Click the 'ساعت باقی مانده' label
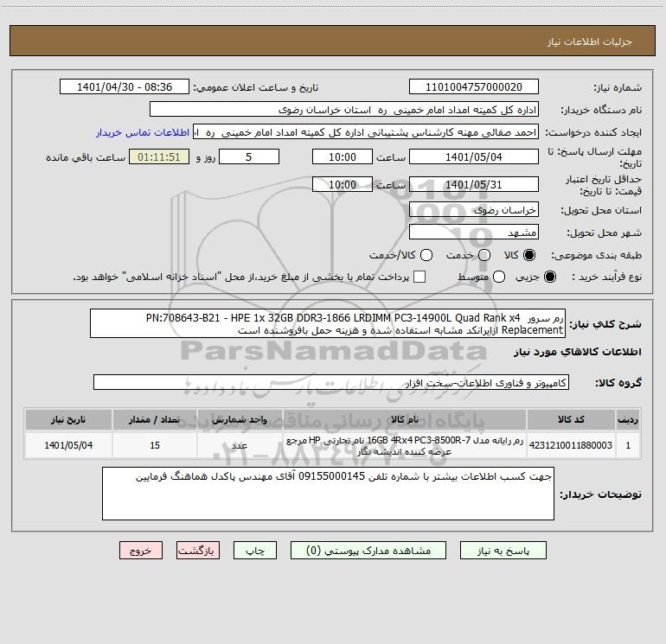The width and height of the screenshot is (666, 644). [86, 157]
